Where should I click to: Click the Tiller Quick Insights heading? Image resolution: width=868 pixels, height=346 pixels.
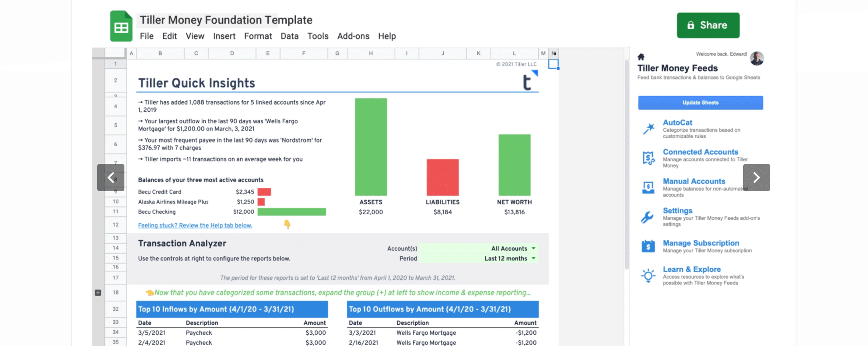[x=197, y=83]
